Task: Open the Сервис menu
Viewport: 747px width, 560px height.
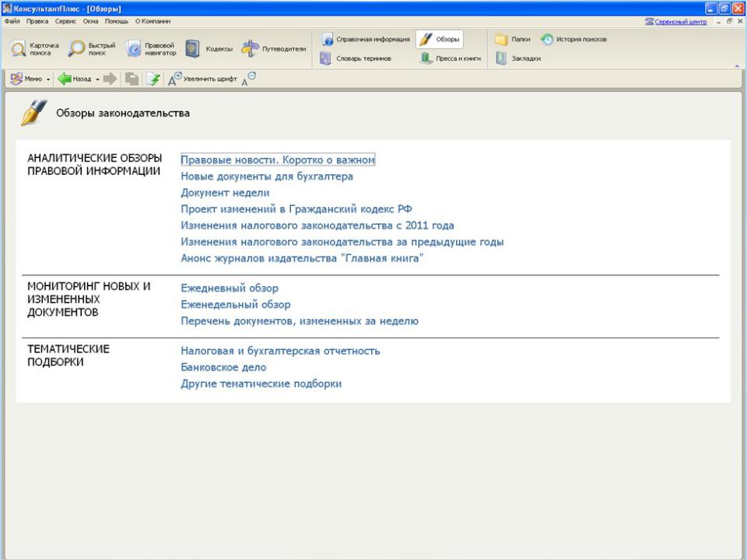Action: (x=65, y=22)
